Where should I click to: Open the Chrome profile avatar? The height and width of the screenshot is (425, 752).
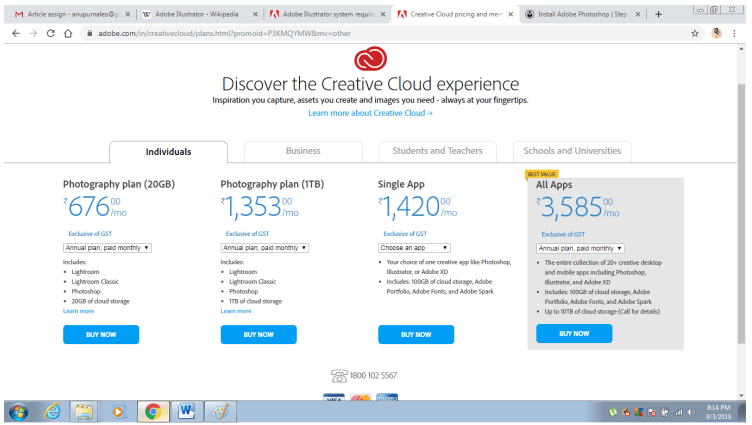[x=717, y=33]
